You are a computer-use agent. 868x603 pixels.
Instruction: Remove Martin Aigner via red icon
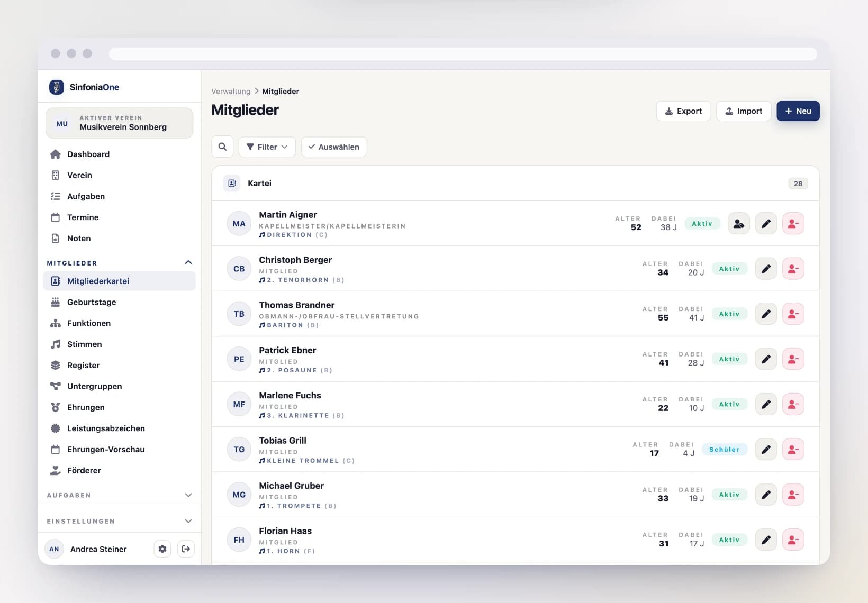(793, 224)
